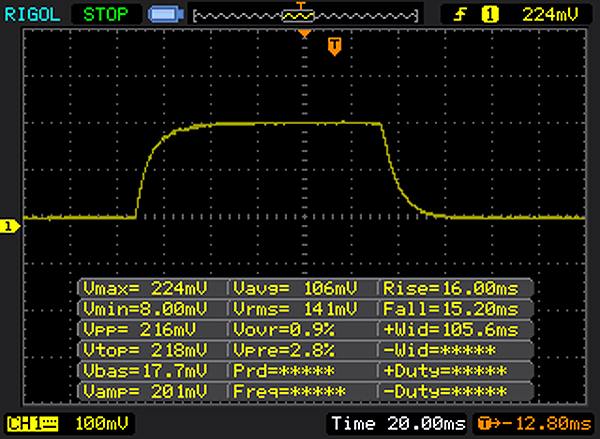
Task: Select the +Wid=105.6ms measurement
Action: (455, 329)
